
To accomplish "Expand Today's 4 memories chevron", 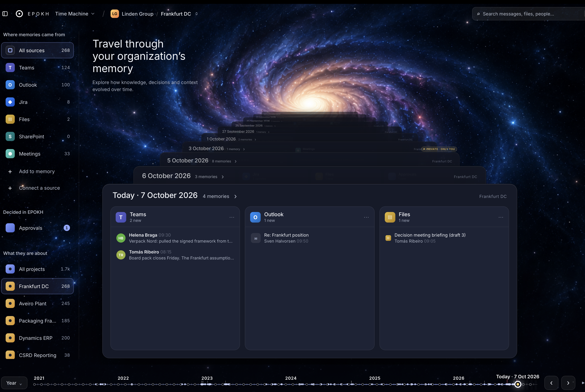I will pos(236,197).
